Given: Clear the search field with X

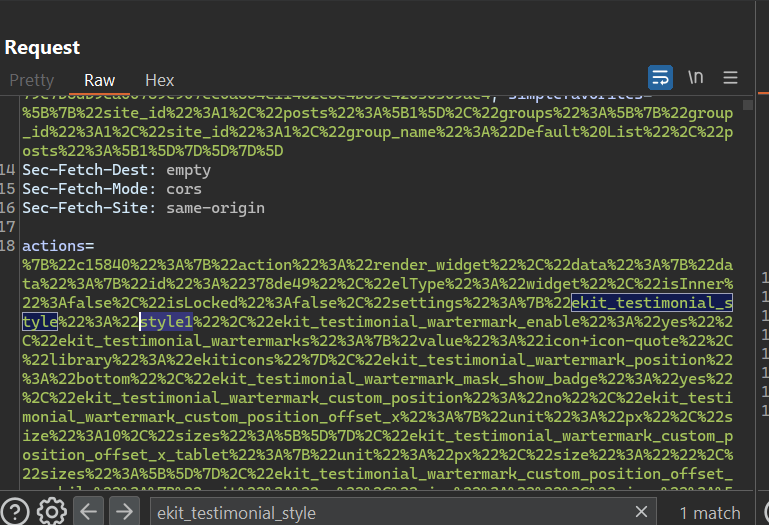Looking at the screenshot, I should [641, 512].
